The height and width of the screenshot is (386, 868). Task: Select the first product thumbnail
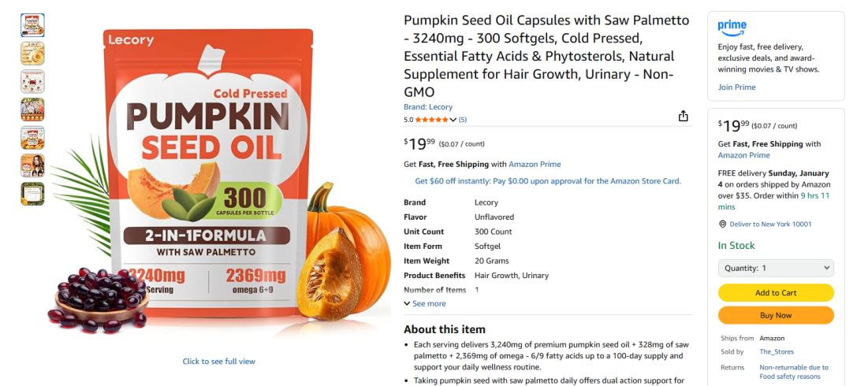coord(32,25)
